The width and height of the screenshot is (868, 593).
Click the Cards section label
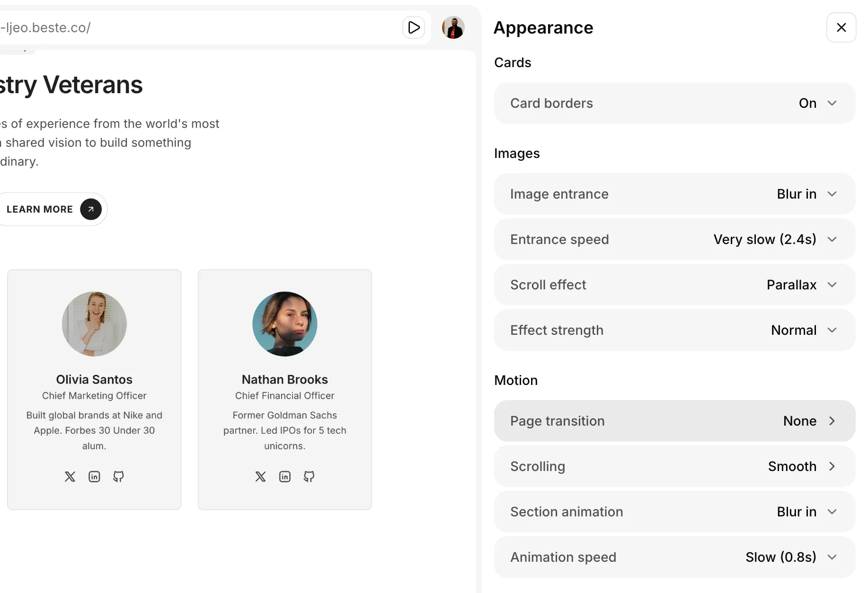point(513,62)
